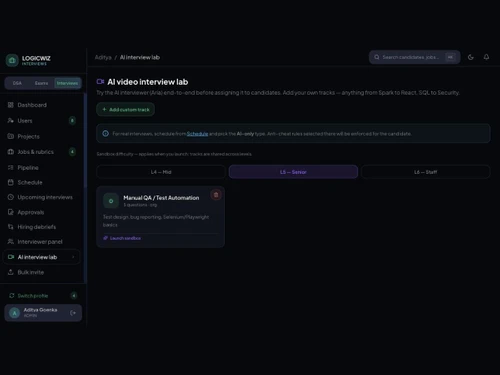
Task: Click the info icon in the notice banner
Action: [x=106, y=134]
